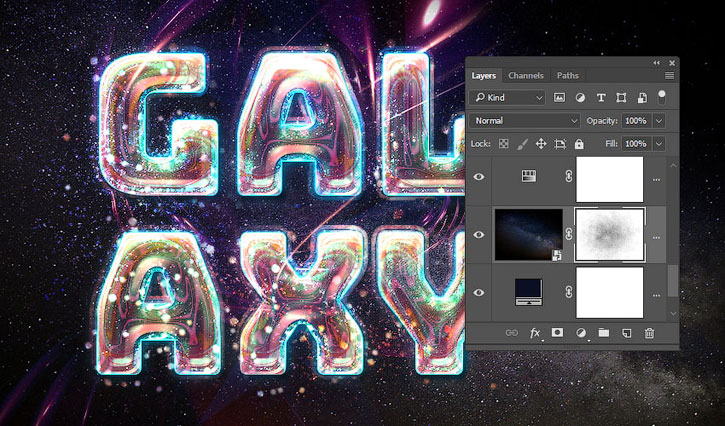Click the link layers icon
The height and width of the screenshot is (426, 725).
click(512, 333)
